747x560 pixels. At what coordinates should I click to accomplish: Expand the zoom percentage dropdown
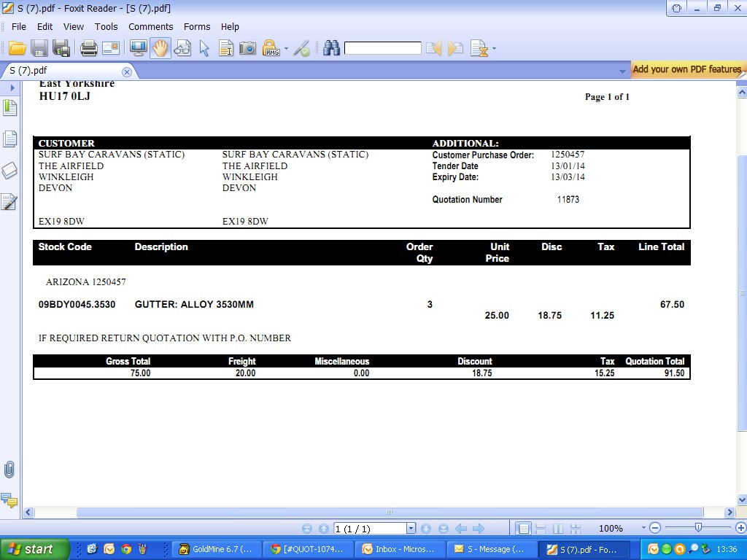[x=643, y=529]
